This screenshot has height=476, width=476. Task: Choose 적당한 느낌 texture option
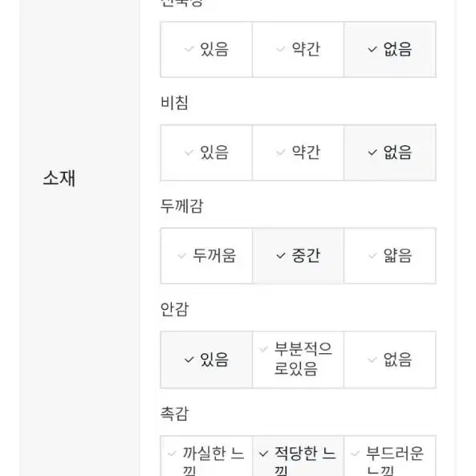298,456
